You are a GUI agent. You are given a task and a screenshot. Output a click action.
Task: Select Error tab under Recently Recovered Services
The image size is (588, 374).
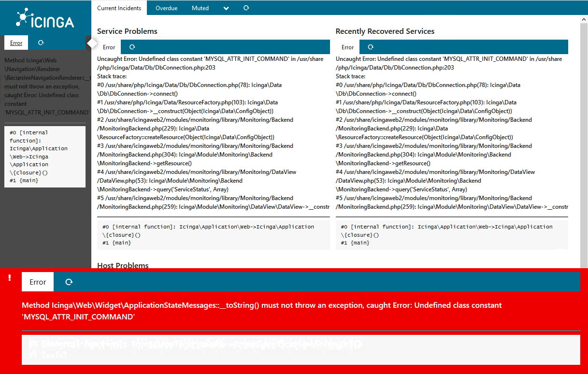(x=347, y=47)
